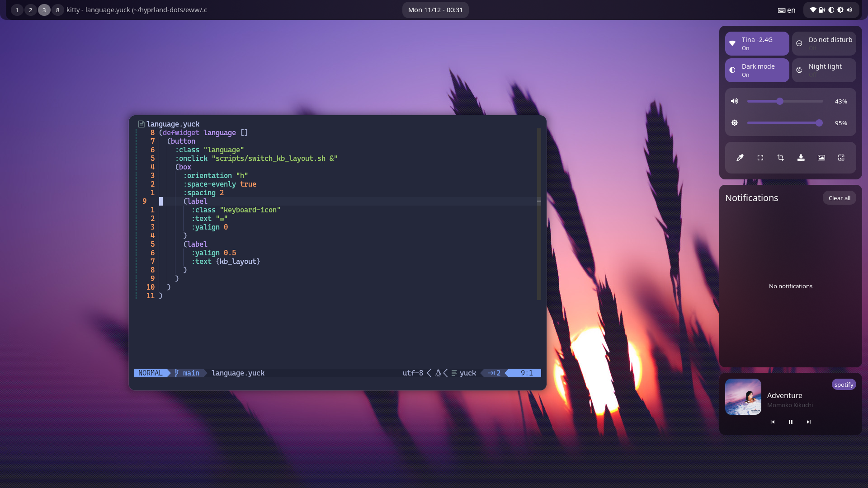
Task: Pause the Adventure track playback
Action: point(790,422)
